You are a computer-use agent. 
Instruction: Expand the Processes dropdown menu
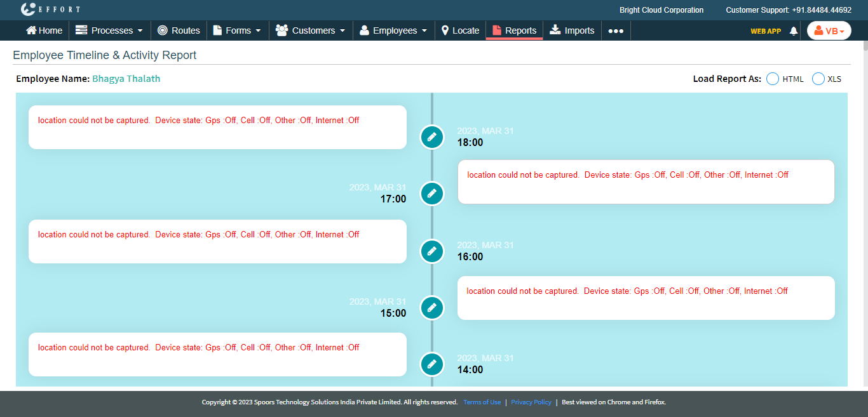[x=109, y=30]
